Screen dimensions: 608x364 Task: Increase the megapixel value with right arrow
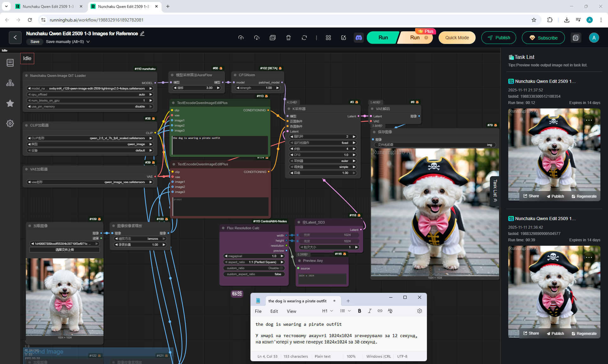pos(282,256)
